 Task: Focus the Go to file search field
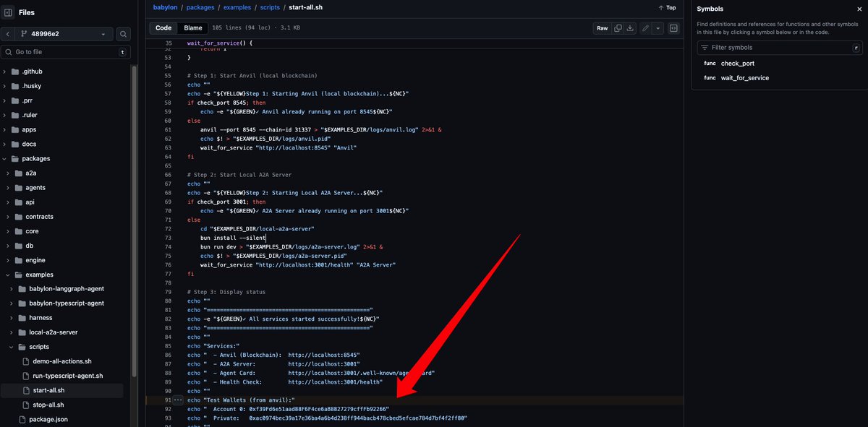click(67, 52)
